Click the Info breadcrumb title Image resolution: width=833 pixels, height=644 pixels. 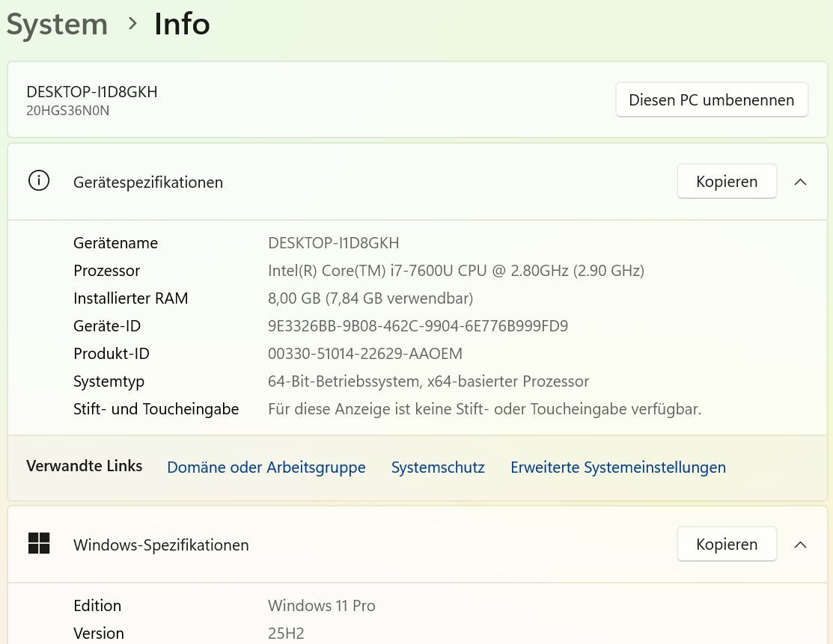(182, 24)
